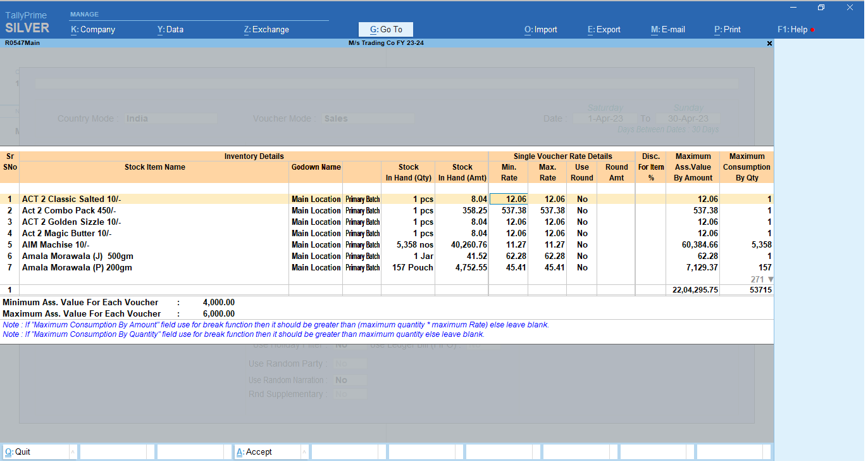The image size is (868, 461).
Task: Toggle Use Round for Amala Morawala (P) 200gm
Action: [x=581, y=268]
